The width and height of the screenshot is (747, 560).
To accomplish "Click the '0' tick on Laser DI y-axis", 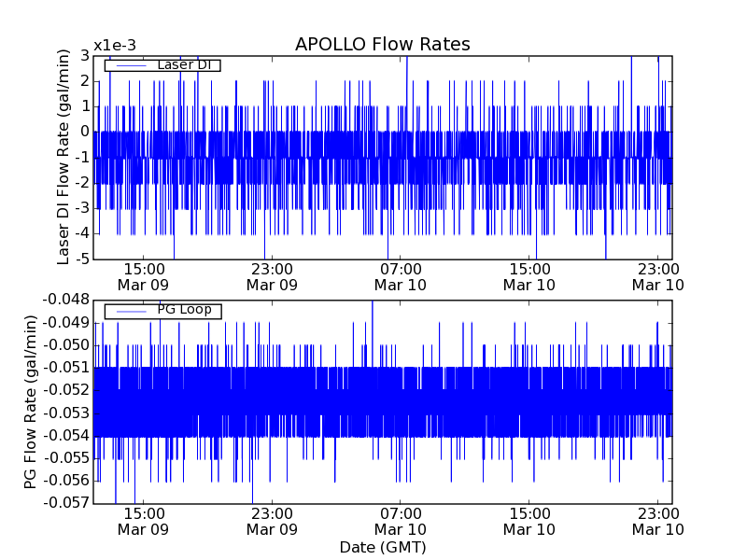I will pos(85,132).
